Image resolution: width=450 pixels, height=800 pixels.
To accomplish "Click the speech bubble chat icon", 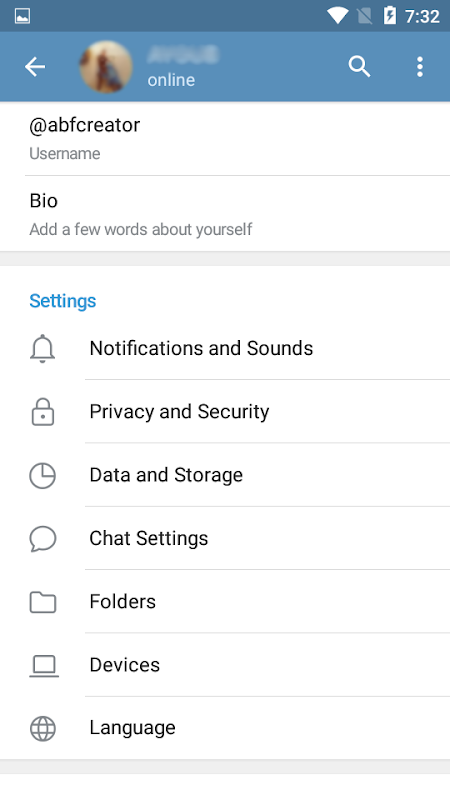I will (x=42, y=539).
